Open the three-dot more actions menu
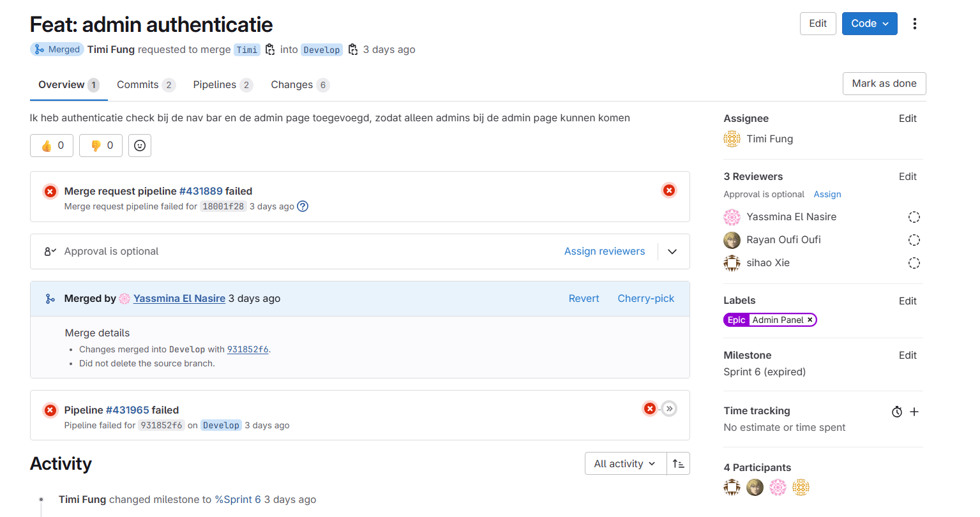980x517 pixels. click(914, 24)
